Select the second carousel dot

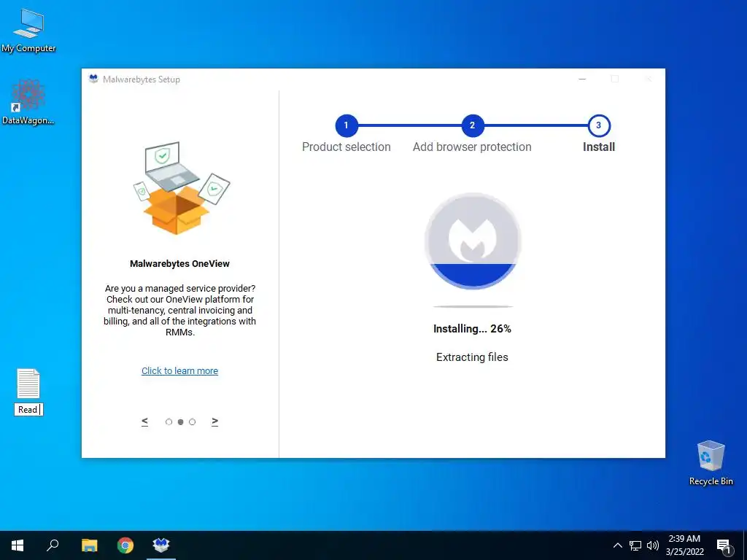pyautogui.click(x=181, y=422)
